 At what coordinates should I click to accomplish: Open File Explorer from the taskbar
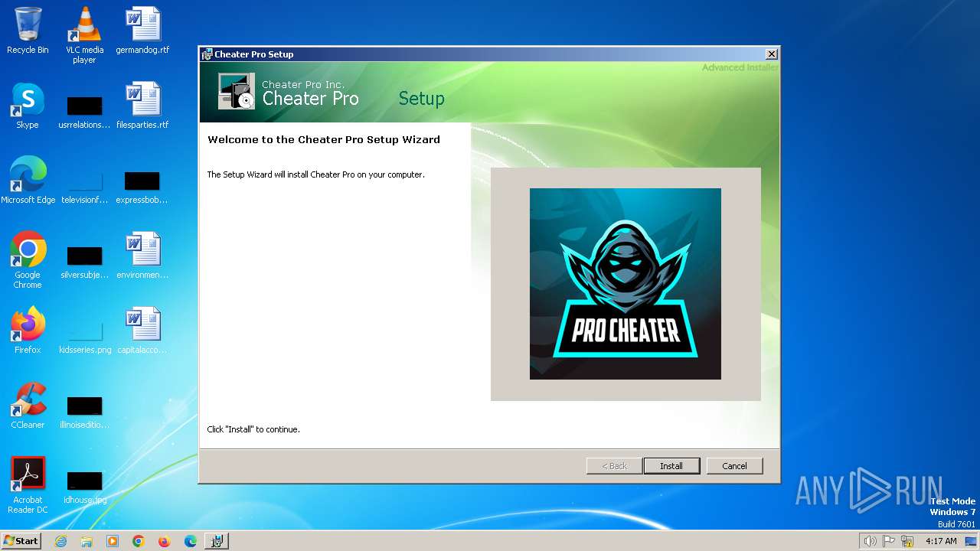coord(87,541)
